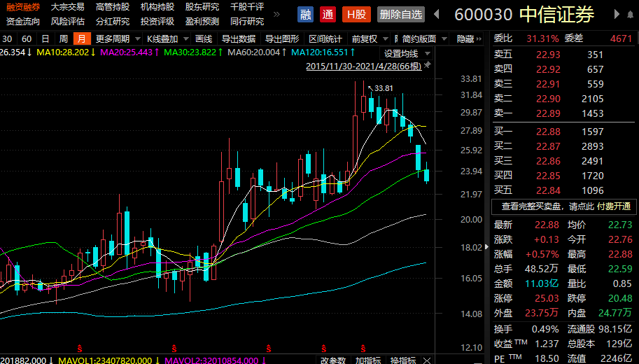Image resolution: width=639 pixels, height=364 pixels.
Task: Click the 删除自选 button
Action: click(401, 14)
